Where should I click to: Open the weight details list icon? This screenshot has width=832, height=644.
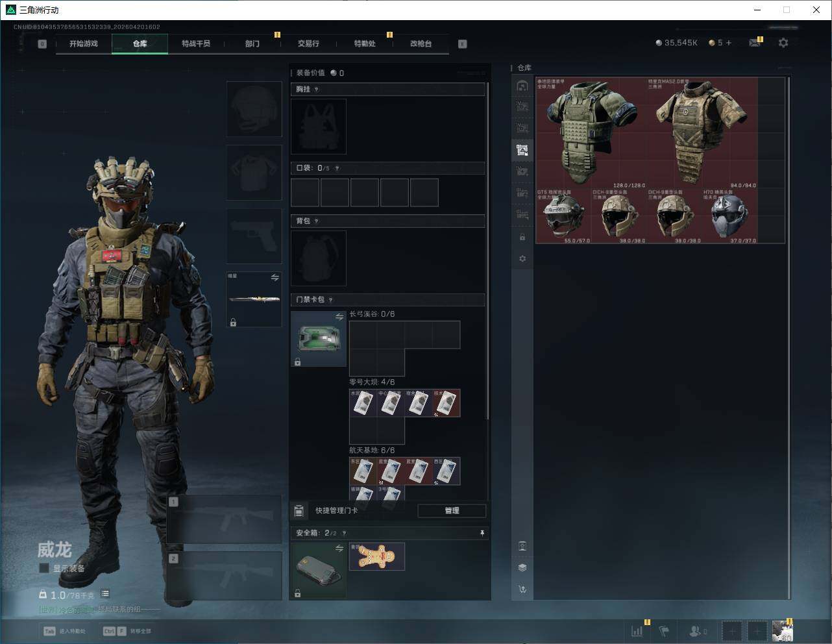click(105, 594)
